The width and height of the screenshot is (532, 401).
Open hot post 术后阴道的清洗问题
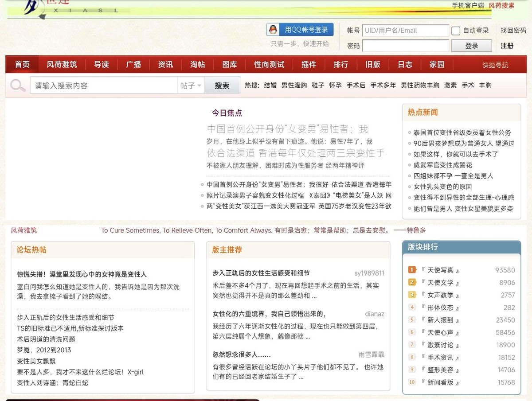coord(46,339)
